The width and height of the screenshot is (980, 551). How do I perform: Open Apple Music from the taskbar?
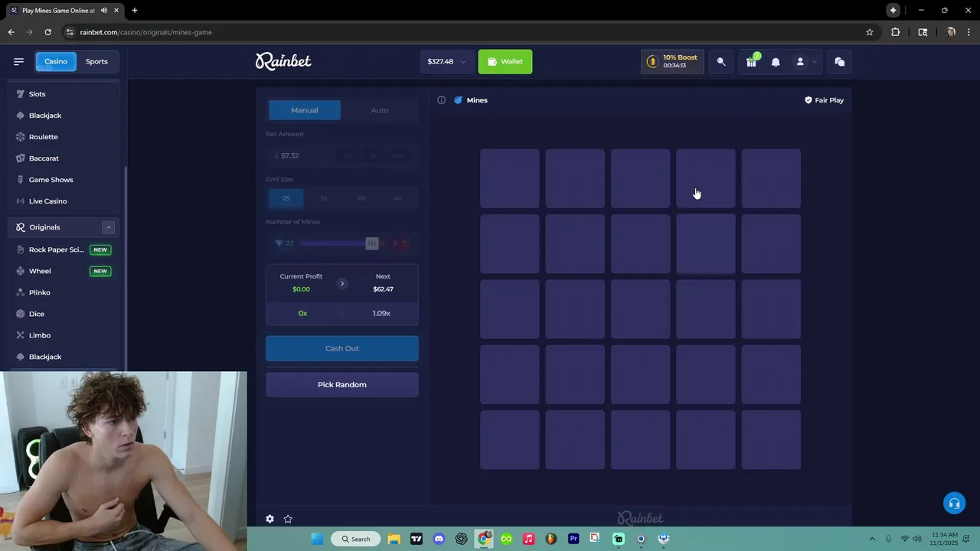point(528,539)
